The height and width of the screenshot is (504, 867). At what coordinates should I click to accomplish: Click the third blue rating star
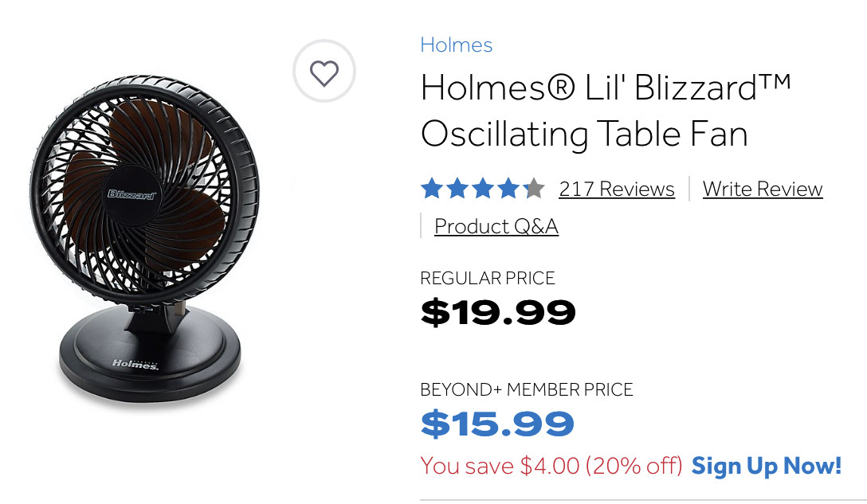tap(483, 189)
